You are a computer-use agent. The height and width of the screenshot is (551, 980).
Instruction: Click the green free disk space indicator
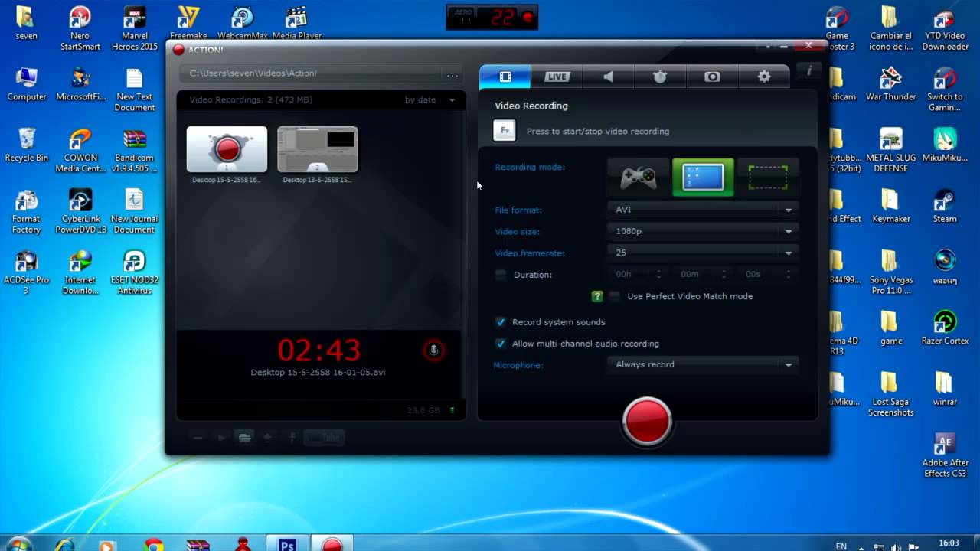pos(452,410)
